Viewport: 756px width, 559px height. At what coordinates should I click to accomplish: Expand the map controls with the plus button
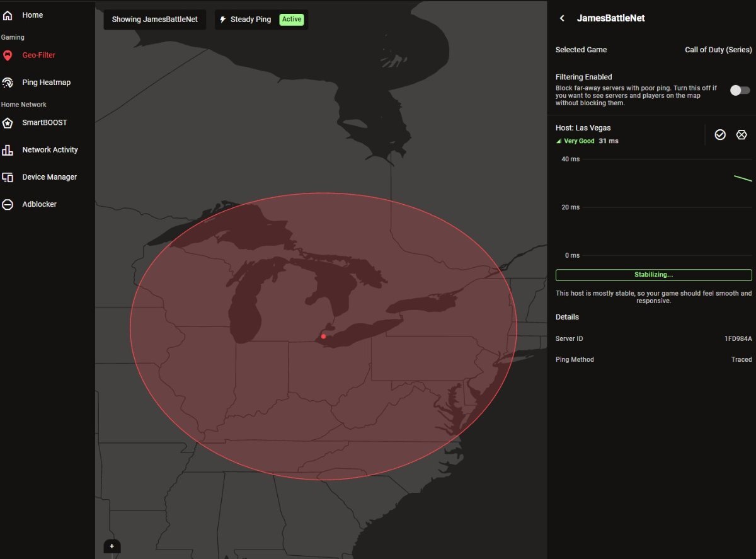pos(112,546)
